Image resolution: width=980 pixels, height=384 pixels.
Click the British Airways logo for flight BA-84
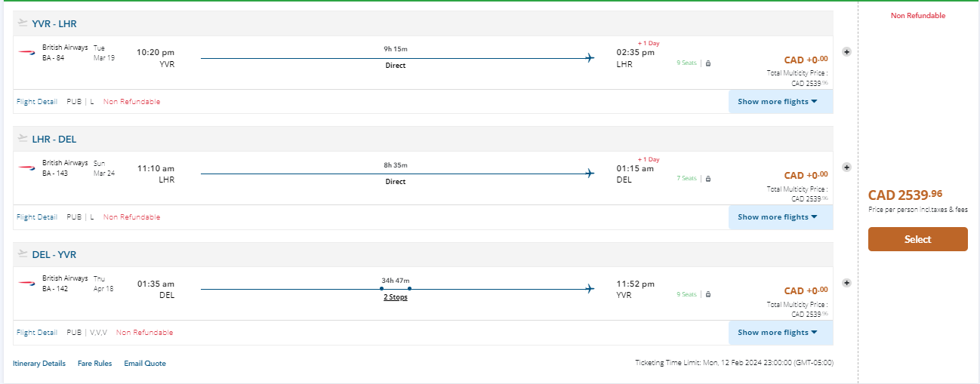(27, 52)
